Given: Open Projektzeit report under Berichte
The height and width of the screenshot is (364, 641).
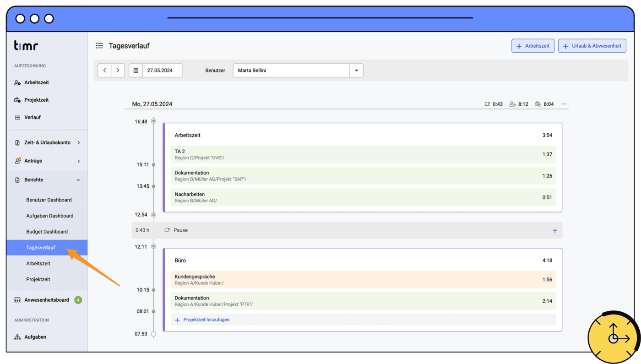Looking at the screenshot, I should pyautogui.click(x=38, y=279).
